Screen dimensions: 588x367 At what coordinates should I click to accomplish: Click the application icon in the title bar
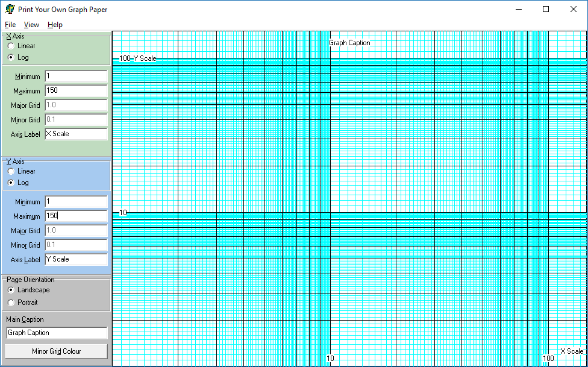[x=10, y=10]
